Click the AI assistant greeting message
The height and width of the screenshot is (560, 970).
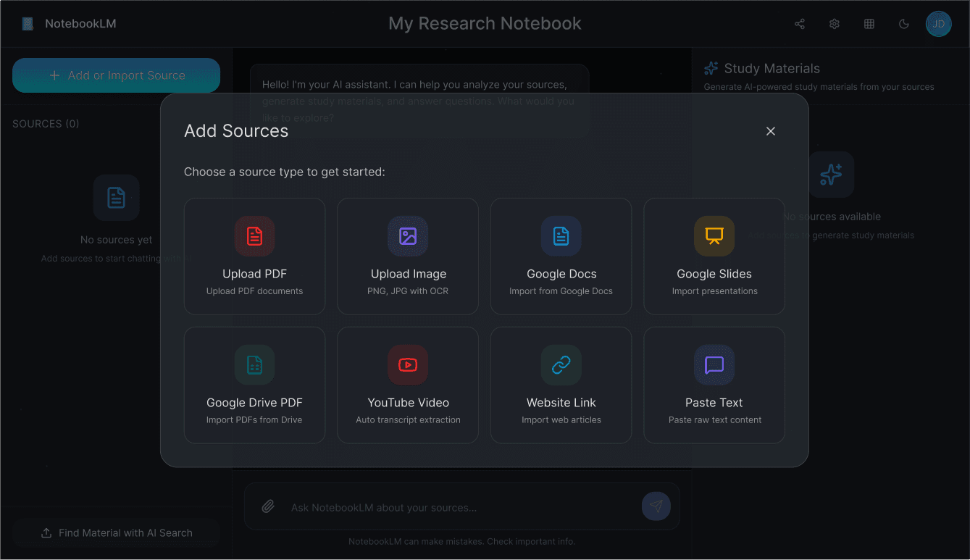tap(419, 101)
